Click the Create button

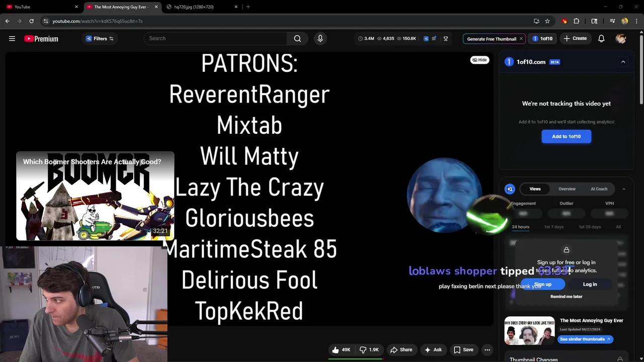(x=575, y=39)
